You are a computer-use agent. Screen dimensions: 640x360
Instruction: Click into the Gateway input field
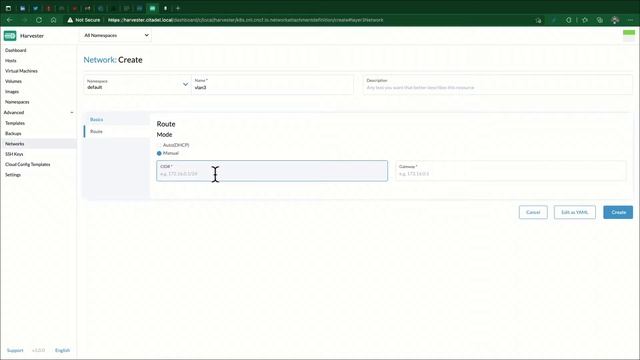tap(511, 171)
